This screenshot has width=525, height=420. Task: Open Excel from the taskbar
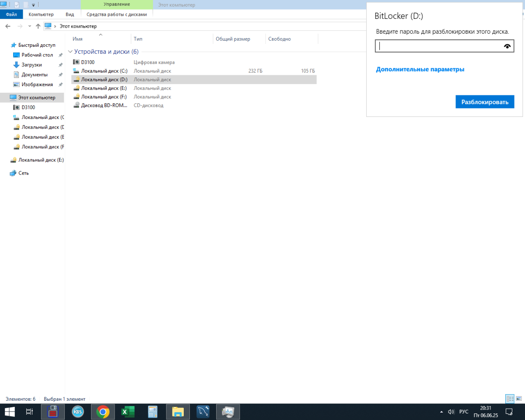[x=128, y=412]
